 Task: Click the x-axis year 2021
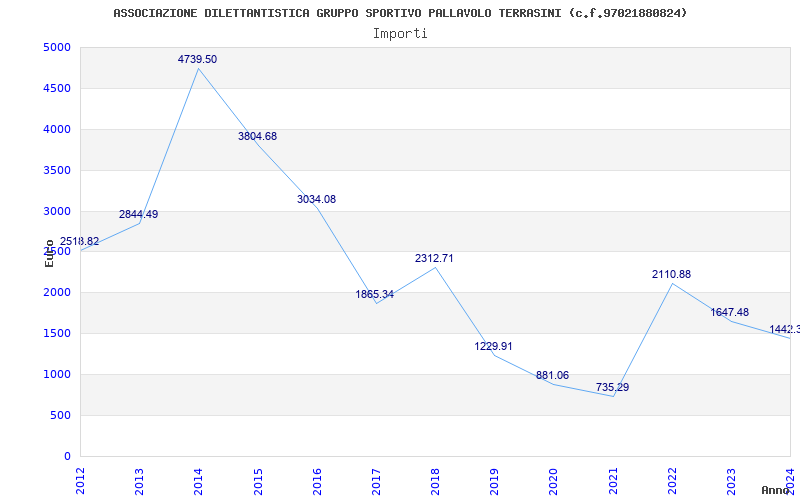(613, 481)
